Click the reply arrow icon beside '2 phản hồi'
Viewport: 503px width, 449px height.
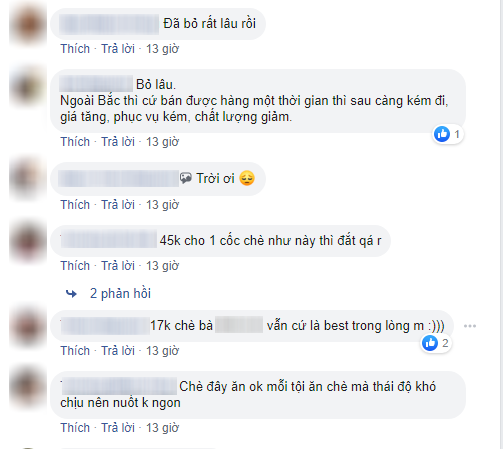(71, 294)
